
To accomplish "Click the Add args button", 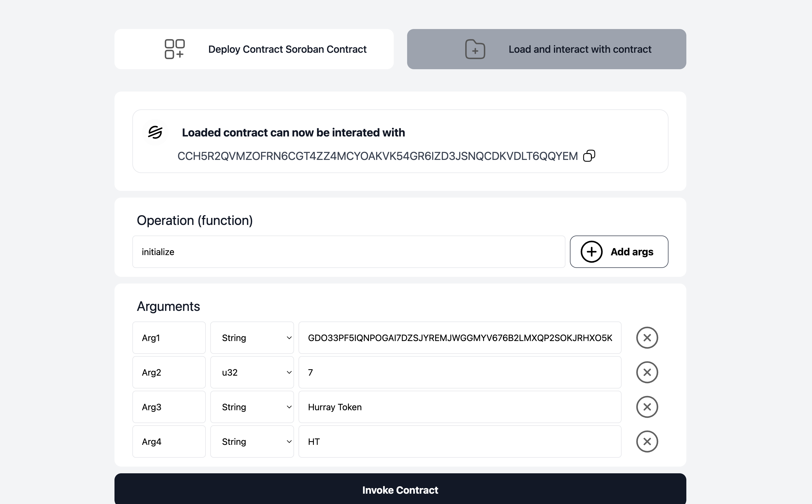I will point(618,252).
